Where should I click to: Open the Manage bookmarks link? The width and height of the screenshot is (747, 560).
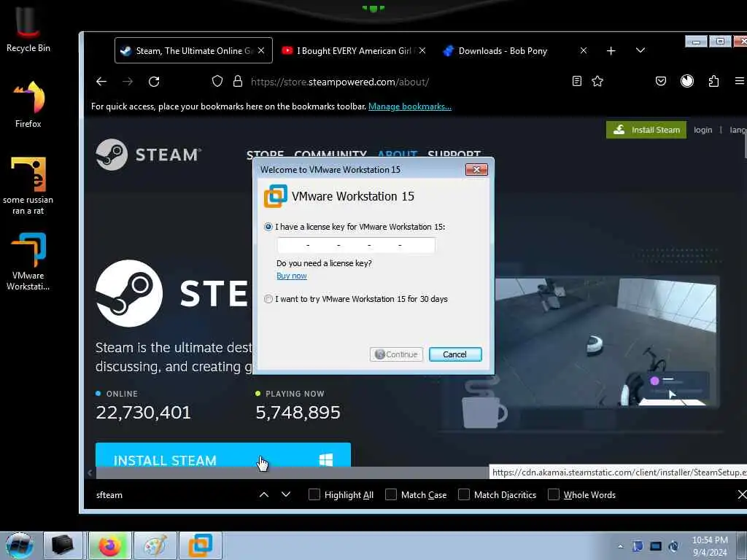[410, 106]
